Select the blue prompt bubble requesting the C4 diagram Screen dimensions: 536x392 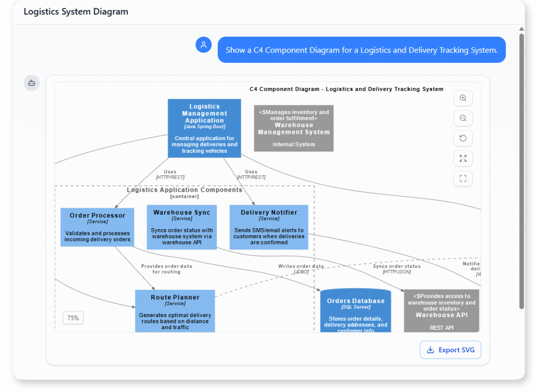tap(362, 50)
